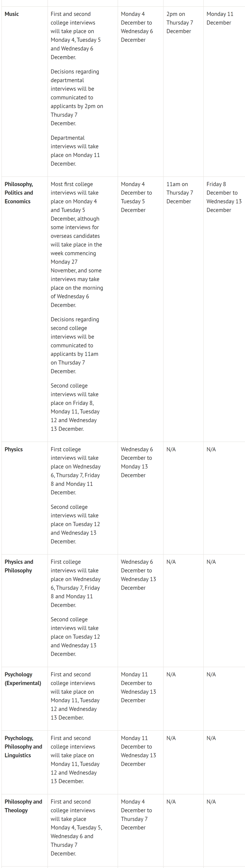
Task: Click Music's 'Monday 11 December' interview cell
Action: 220,18
